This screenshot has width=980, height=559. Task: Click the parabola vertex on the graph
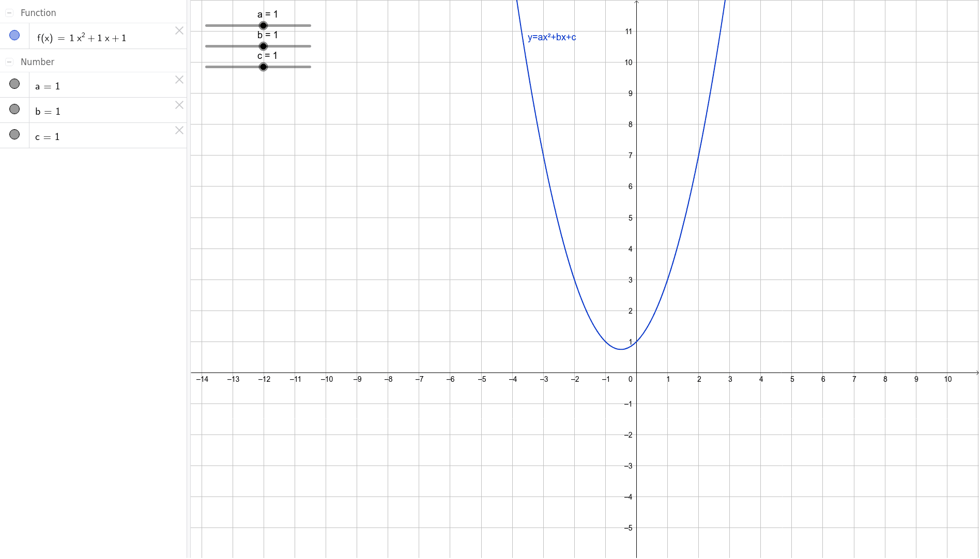pyautogui.click(x=621, y=349)
